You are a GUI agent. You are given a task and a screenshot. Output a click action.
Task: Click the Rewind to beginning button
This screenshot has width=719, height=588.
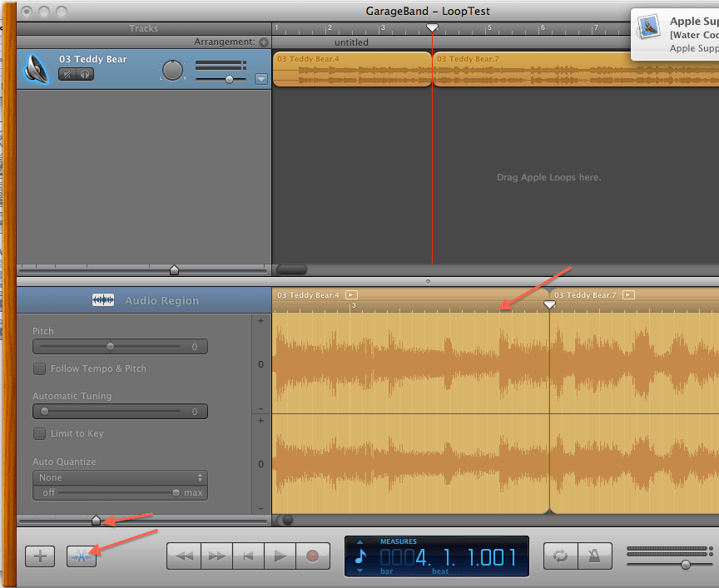249,556
